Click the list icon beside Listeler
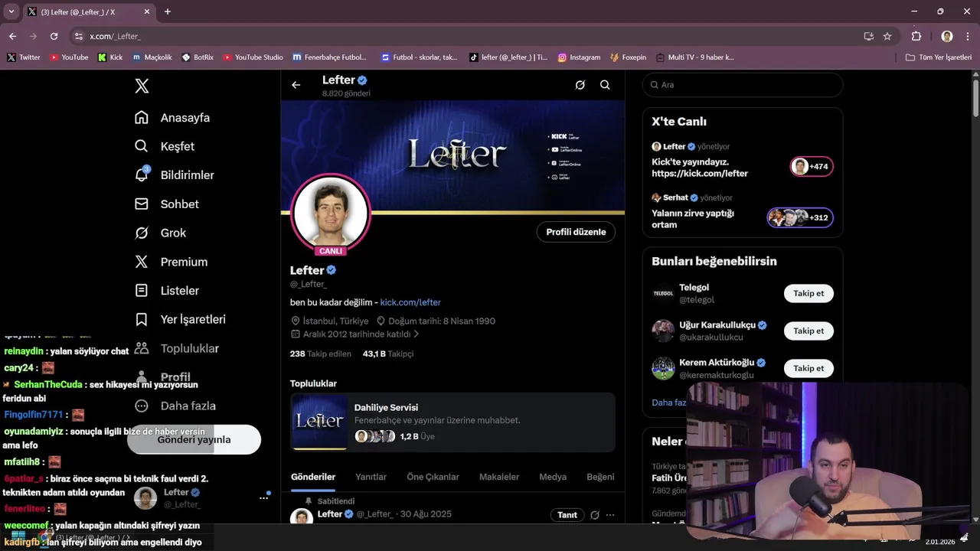Screen dimensions: 980x551 click(x=142, y=291)
